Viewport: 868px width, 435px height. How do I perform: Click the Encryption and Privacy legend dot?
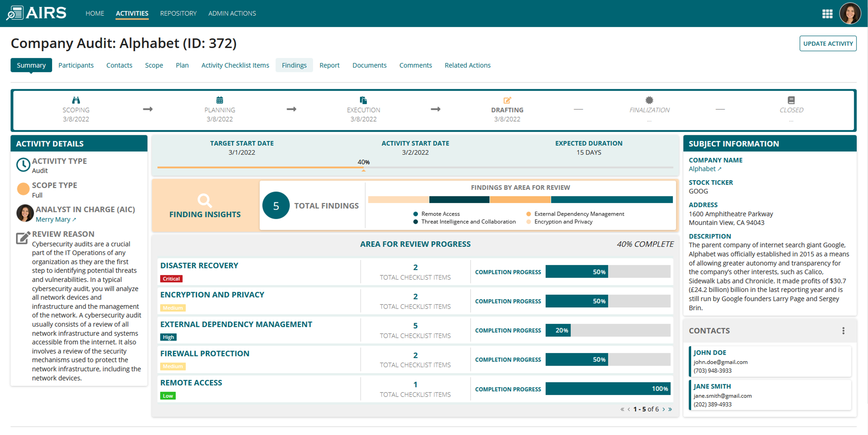click(x=529, y=222)
